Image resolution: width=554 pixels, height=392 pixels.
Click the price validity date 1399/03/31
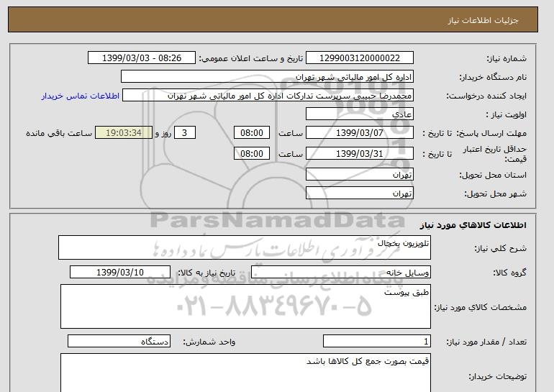[x=359, y=154]
